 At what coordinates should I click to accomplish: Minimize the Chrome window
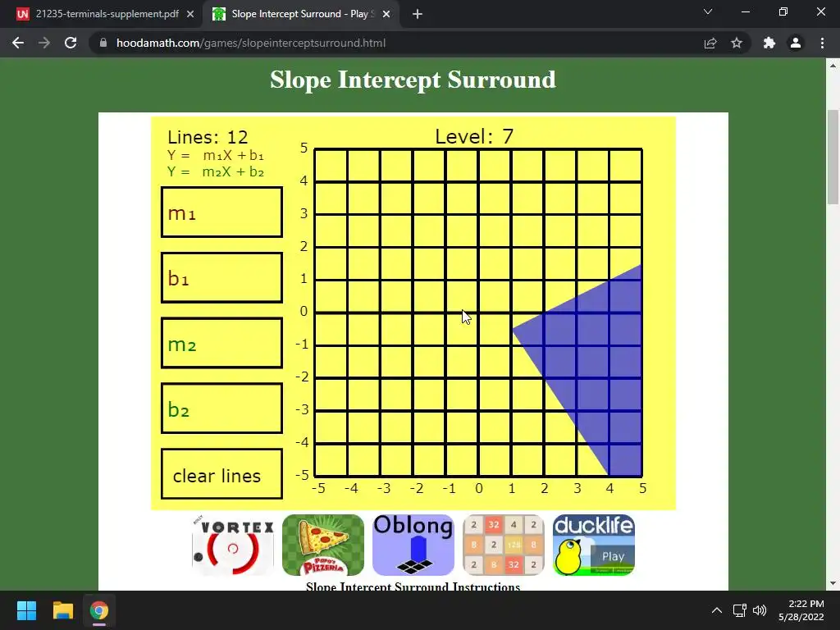tap(745, 11)
